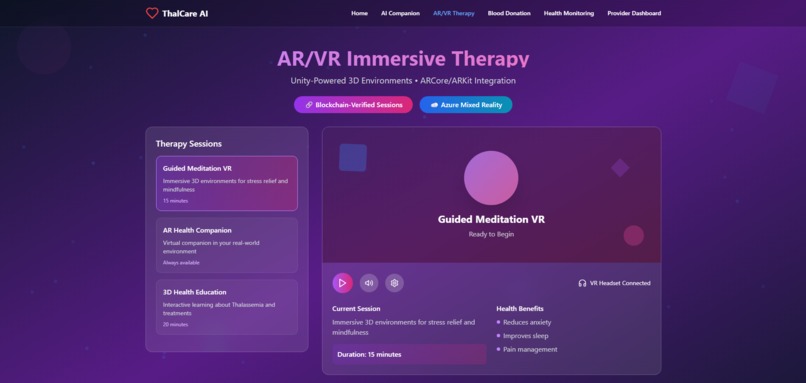Select the AR Health Companion session card

tap(227, 245)
